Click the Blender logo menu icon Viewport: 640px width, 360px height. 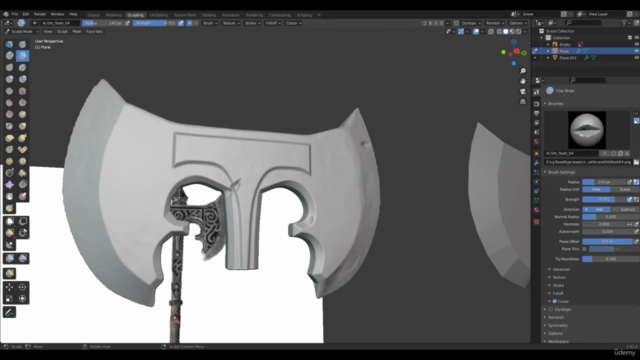pos(6,14)
